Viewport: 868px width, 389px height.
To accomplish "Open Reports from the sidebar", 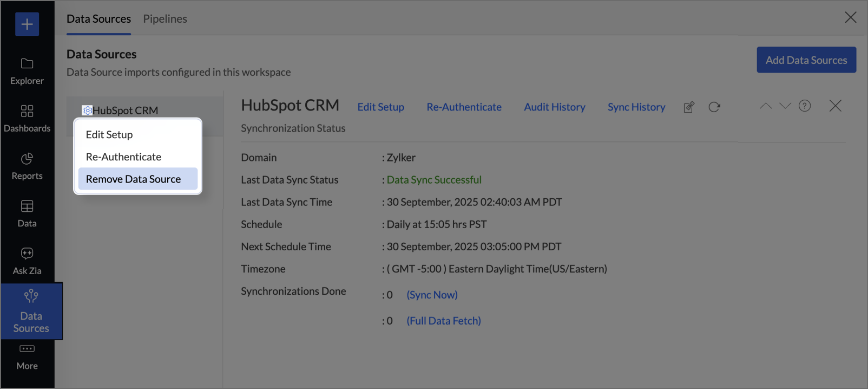I will tap(27, 166).
